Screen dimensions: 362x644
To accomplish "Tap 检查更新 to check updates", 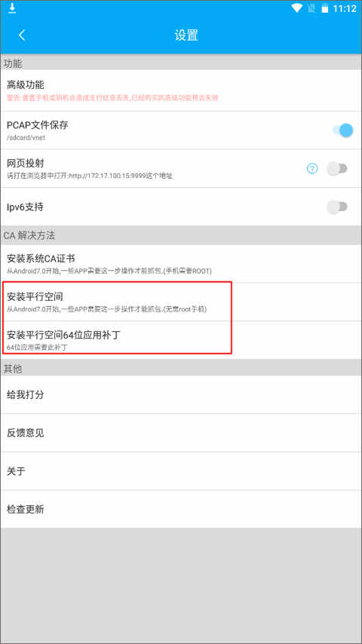I will [181, 509].
